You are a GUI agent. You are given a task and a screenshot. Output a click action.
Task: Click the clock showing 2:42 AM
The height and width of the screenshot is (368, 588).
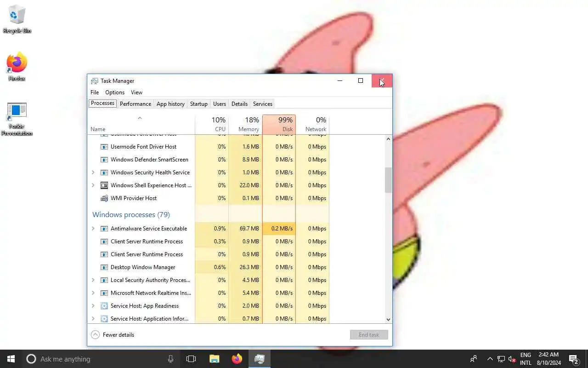coord(548,359)
